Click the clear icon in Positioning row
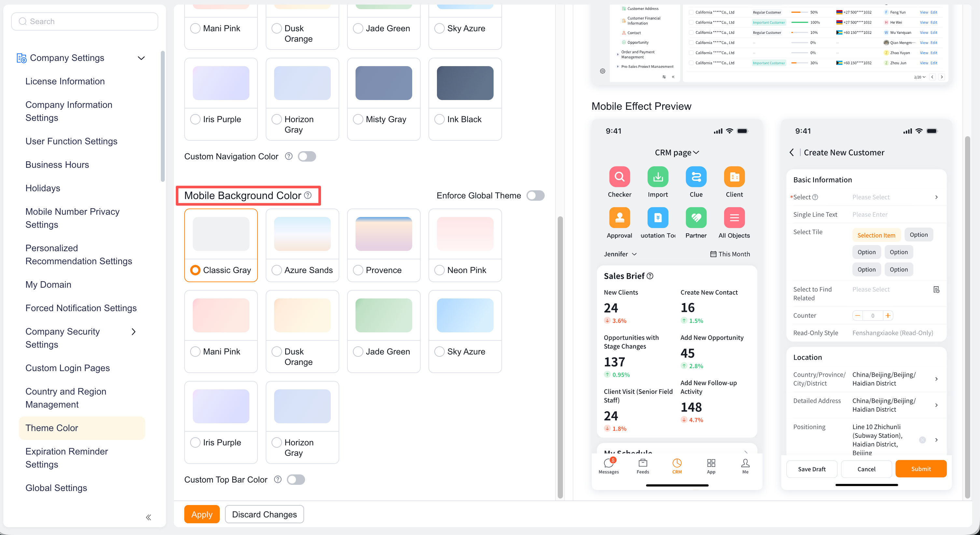This screenshot has height=535, width=980. [922, 440]
